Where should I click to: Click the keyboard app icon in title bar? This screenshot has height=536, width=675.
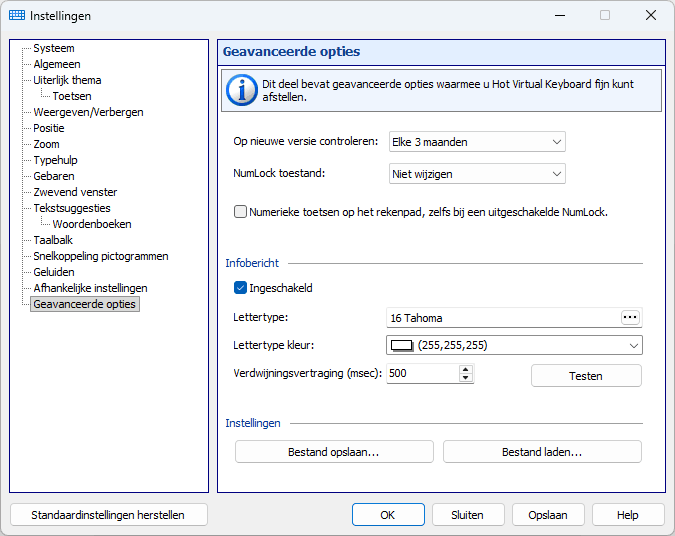[x=17, y=15]
